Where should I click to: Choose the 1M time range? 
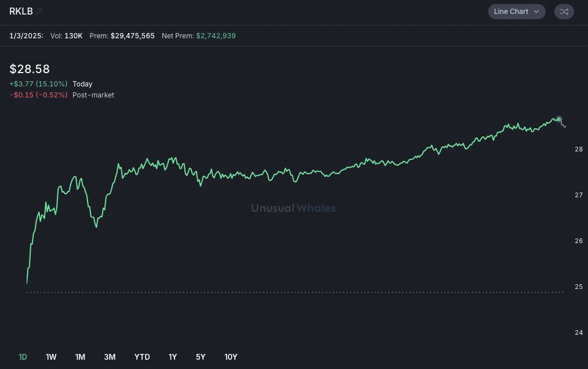[x=80, y=357]
